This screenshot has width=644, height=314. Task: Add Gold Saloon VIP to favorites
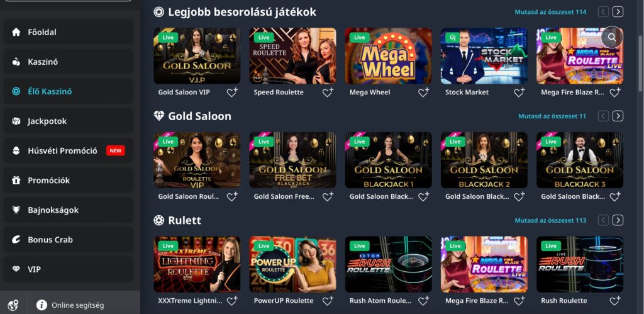(232, 93)
